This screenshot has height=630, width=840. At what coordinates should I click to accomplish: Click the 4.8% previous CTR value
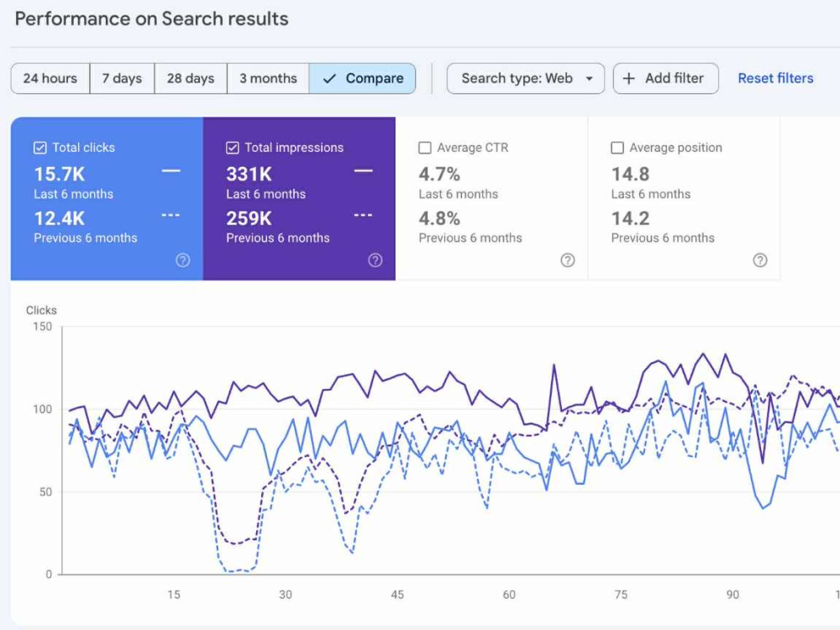click(439, 218)
